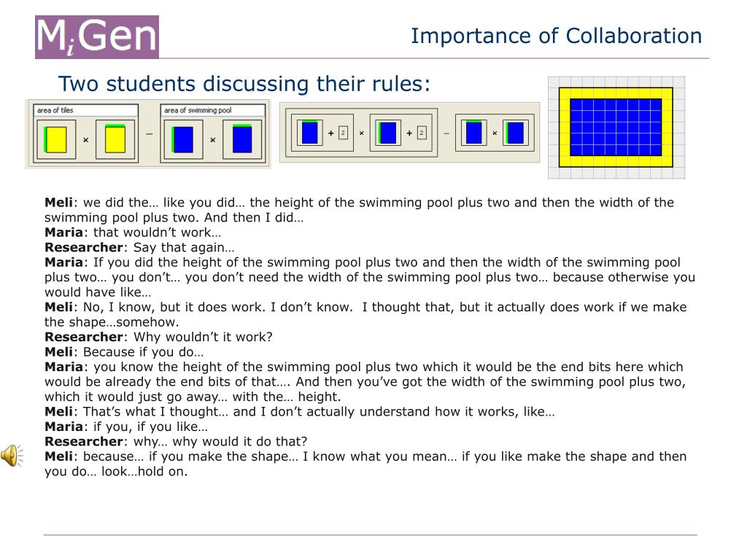Click the second small number 2 box
This screenshot has height=560, width=747.
[x=422, y=133]
